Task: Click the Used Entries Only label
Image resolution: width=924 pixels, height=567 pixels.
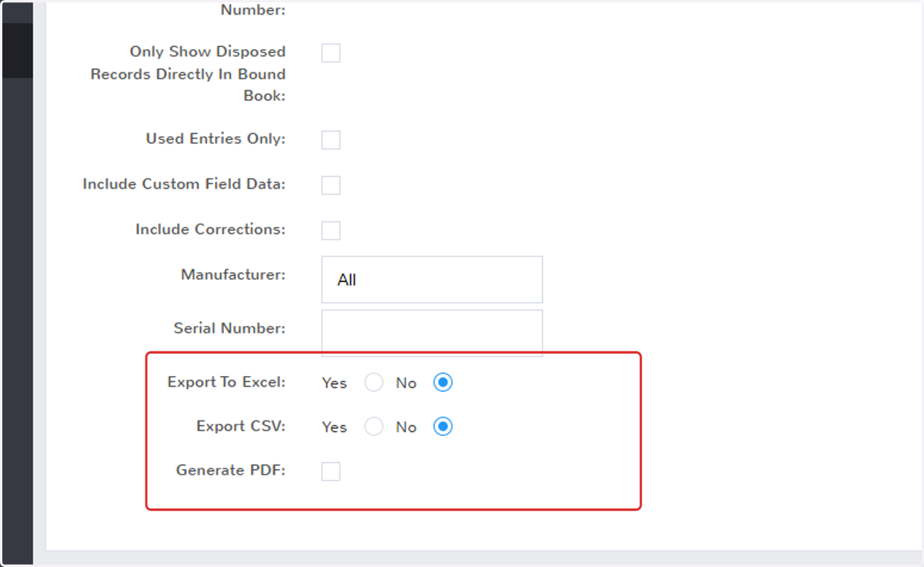Action: [216, 139]
